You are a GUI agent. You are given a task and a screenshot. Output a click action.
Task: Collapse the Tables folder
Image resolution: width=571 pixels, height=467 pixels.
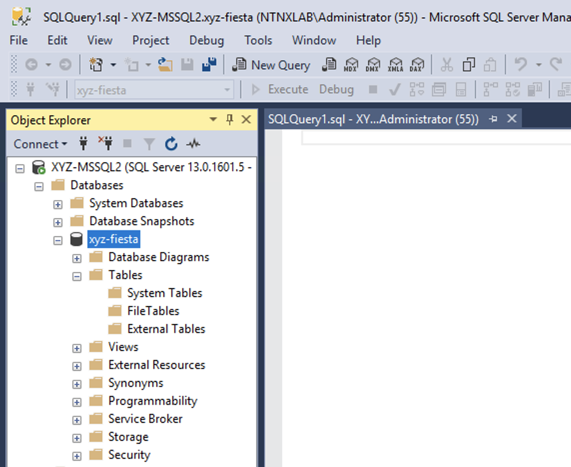(x=76, y=276)
